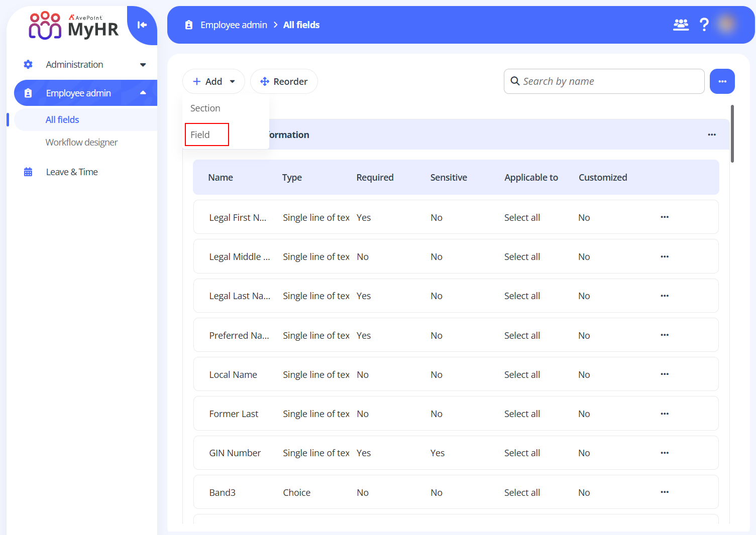Open the help question mark icon
This screenshot has height=535, width=756.
pyautogui.click(x=704, y=25)
